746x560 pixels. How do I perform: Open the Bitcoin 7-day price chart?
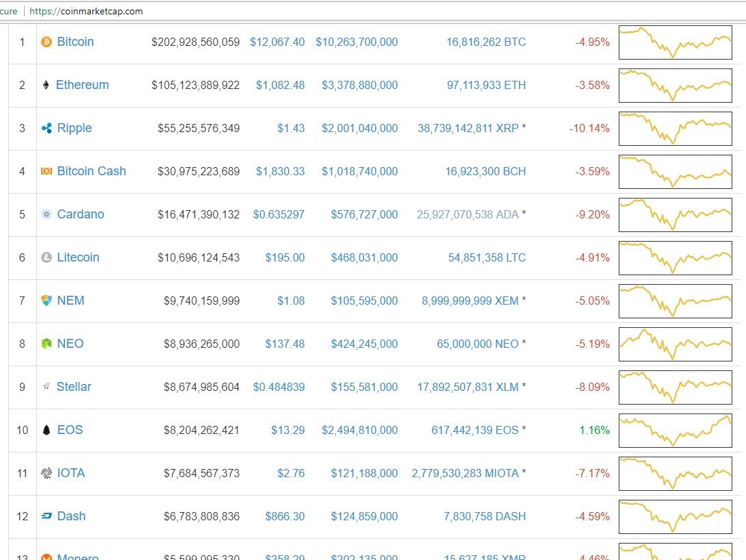[x=675, y=42]
